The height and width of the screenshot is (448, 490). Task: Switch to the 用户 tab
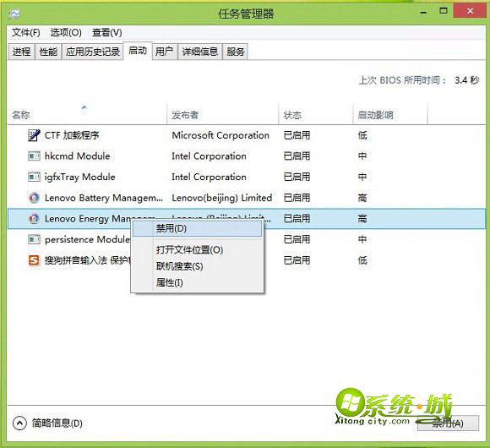click(165, 52)
